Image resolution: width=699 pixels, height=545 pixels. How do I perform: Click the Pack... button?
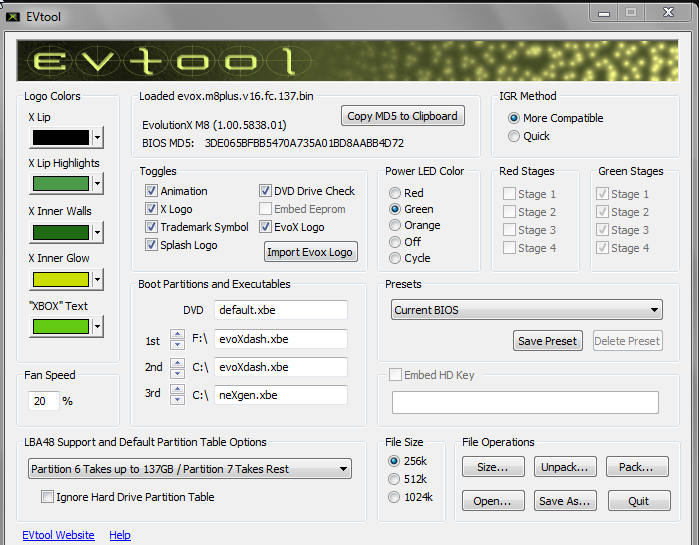[x=637, y=467]
